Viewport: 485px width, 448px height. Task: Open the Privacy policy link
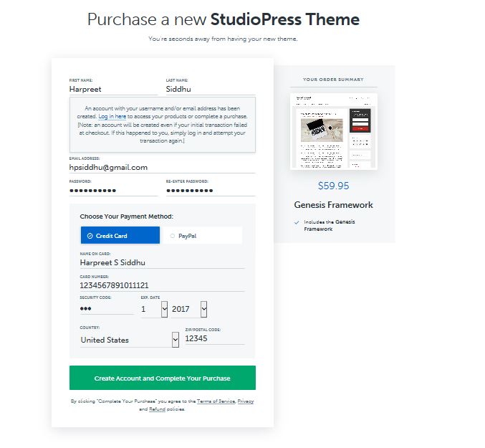pos(246,401)
